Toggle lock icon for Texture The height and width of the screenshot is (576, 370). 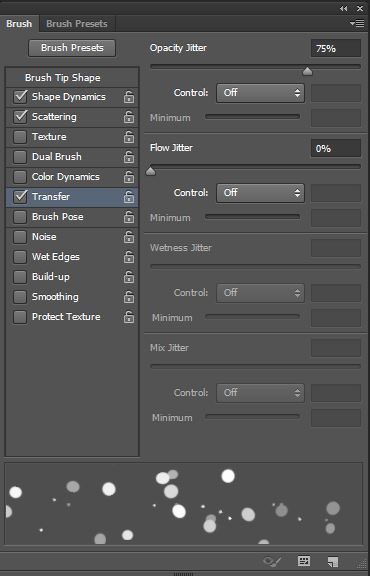129,137
